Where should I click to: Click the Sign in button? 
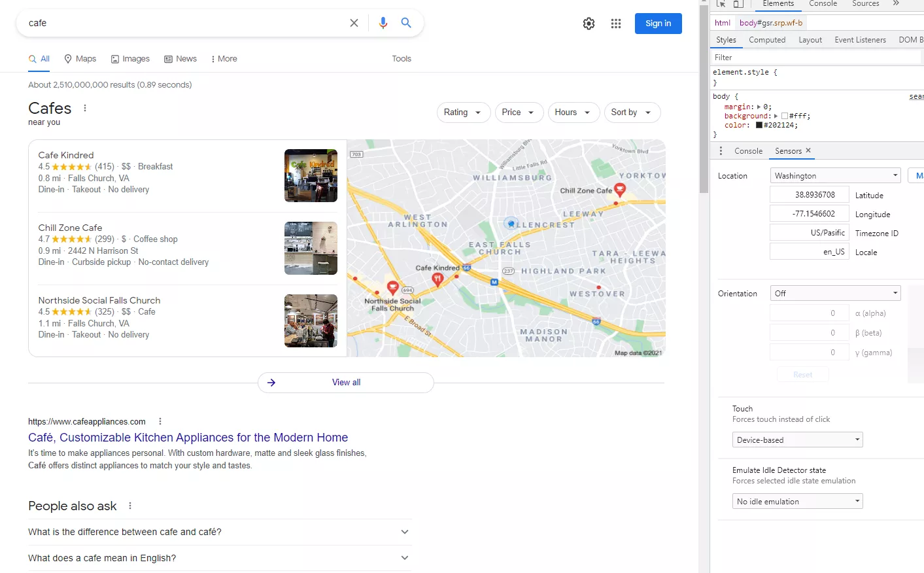659,24
